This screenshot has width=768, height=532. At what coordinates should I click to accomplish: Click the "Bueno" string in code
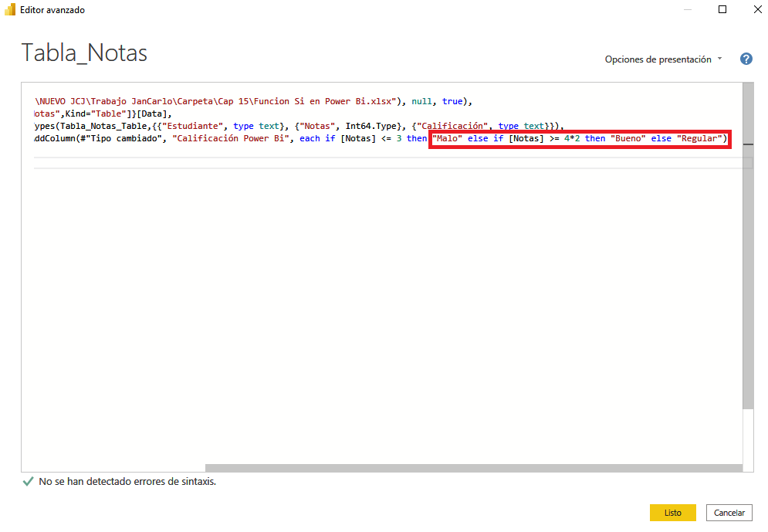[x=628, y=139]
